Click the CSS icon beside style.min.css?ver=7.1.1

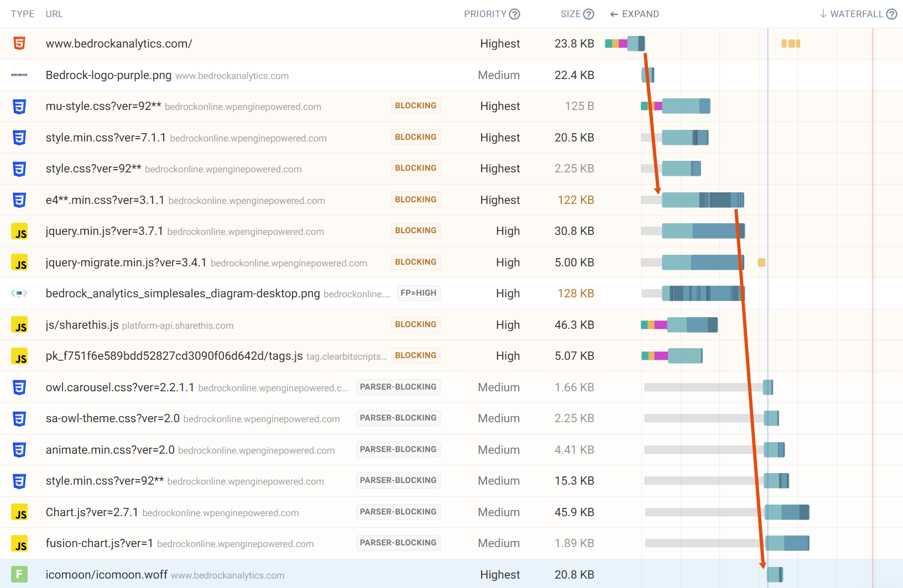point(19,137)
